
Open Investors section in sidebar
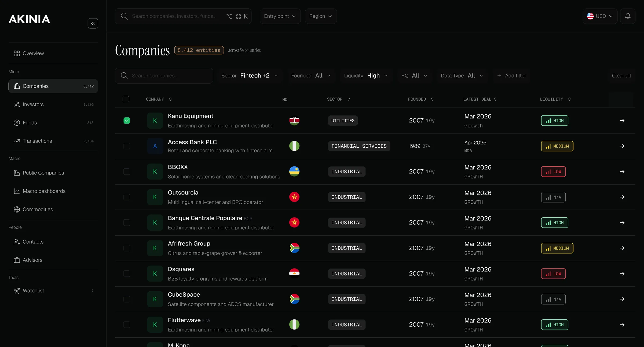[53, 104]
